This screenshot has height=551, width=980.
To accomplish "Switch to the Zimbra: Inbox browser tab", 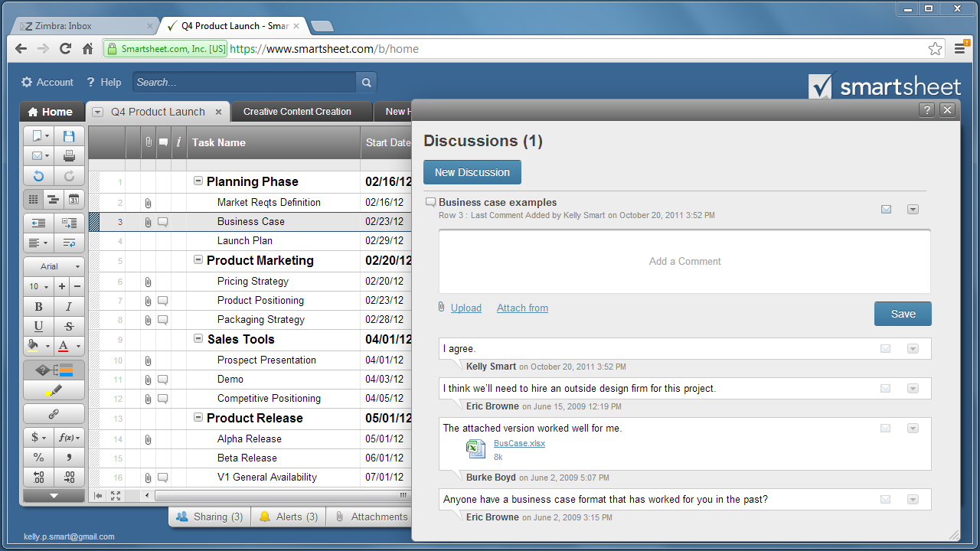I will [x=84, y=26].
